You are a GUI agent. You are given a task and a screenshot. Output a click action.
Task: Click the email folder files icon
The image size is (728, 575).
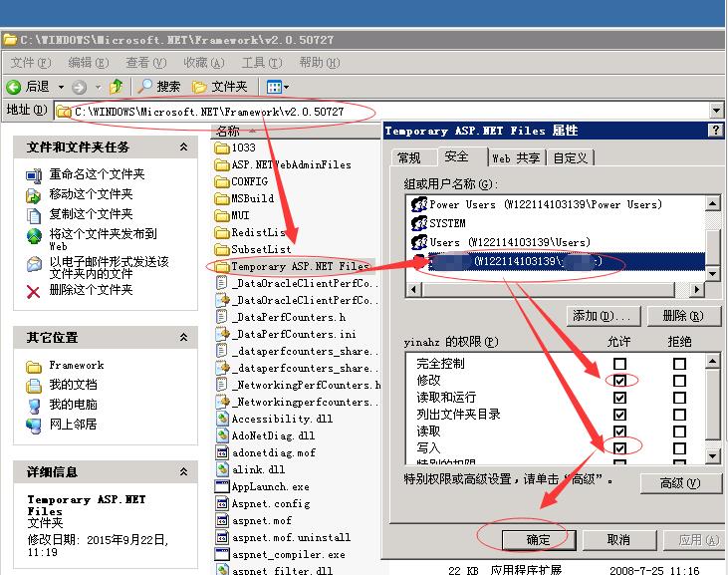tap(34, 265)
